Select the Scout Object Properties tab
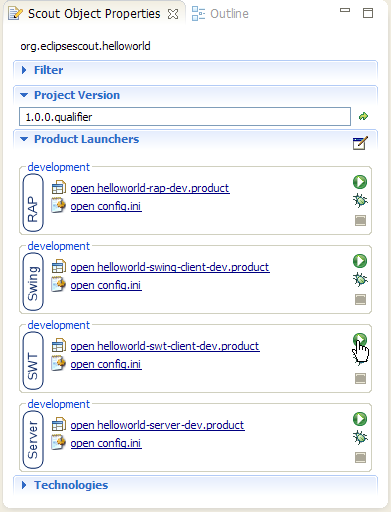The image size is (391, 512). click(94, 14)
